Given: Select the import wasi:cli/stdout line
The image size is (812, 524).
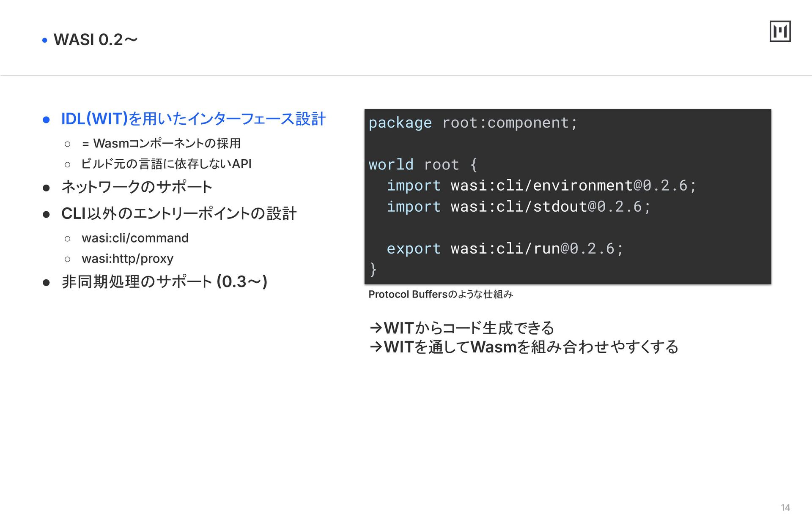Looking at the screenshot, I should pyautogui.click(x=518, y=207).
